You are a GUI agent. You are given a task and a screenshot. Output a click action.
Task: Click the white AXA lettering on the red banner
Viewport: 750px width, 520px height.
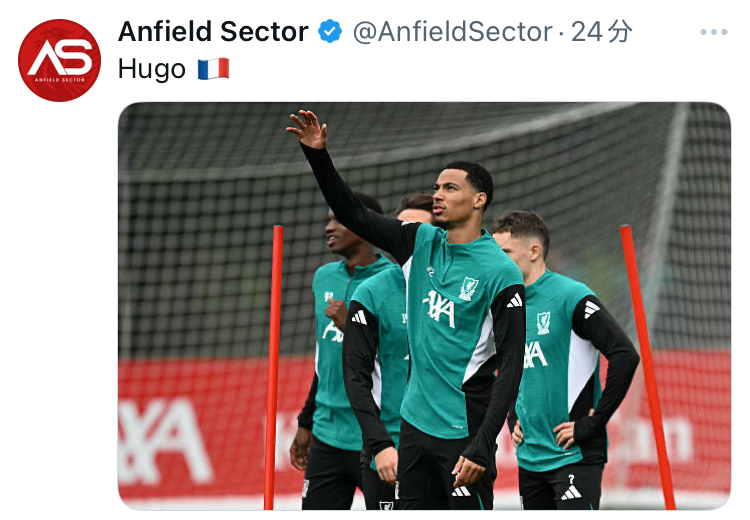point(164,441)
